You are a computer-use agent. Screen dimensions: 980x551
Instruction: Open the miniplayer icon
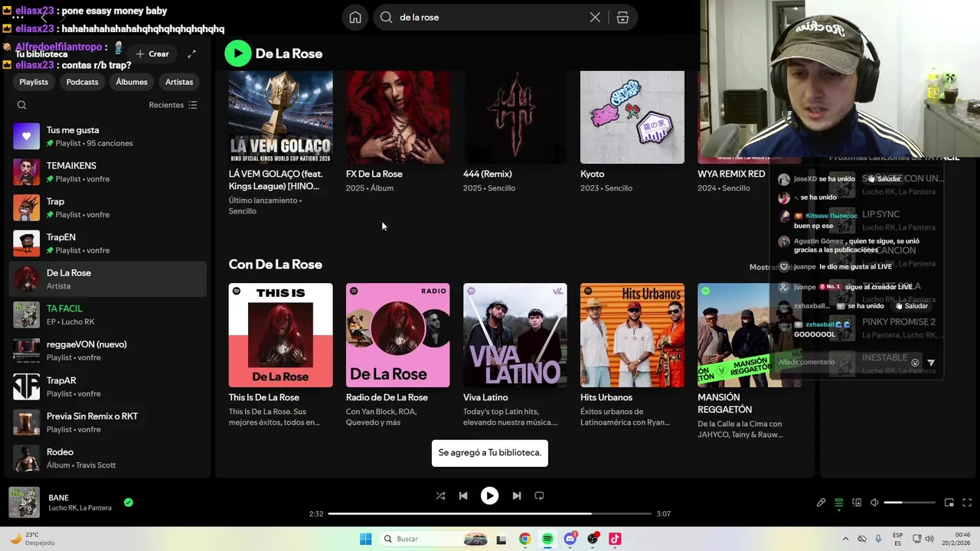coord(949,503)
